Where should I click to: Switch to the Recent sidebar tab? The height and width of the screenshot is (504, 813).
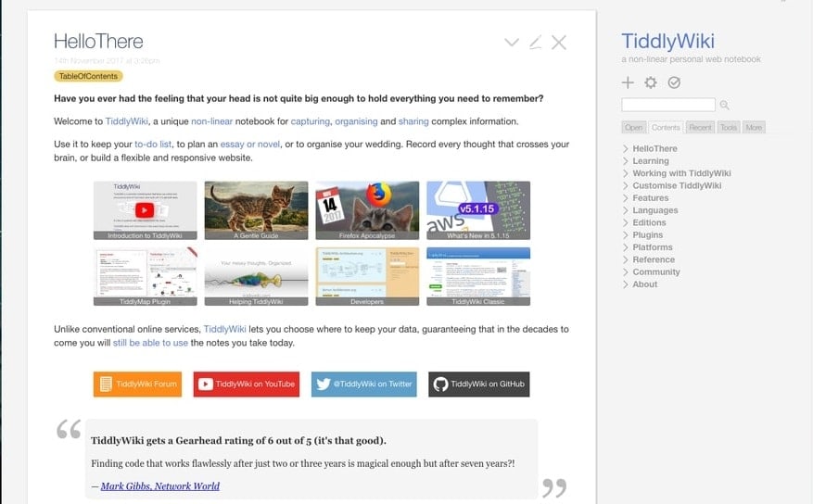point(700,128)
